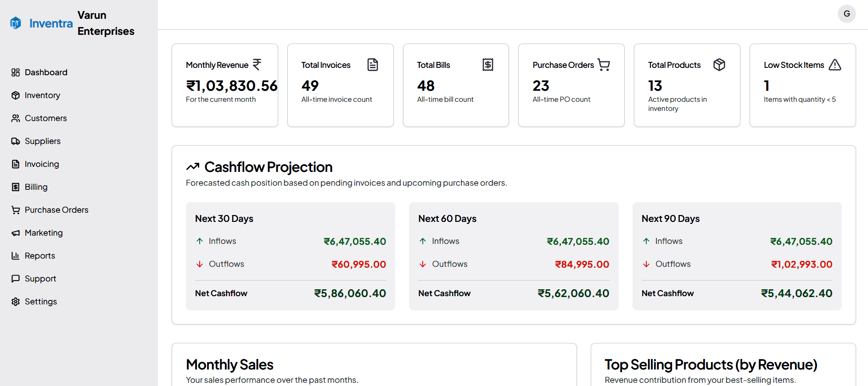Click the Total Invoices document icon
Image resolution: width=868 pixels, height=386 pixels.
373,65
